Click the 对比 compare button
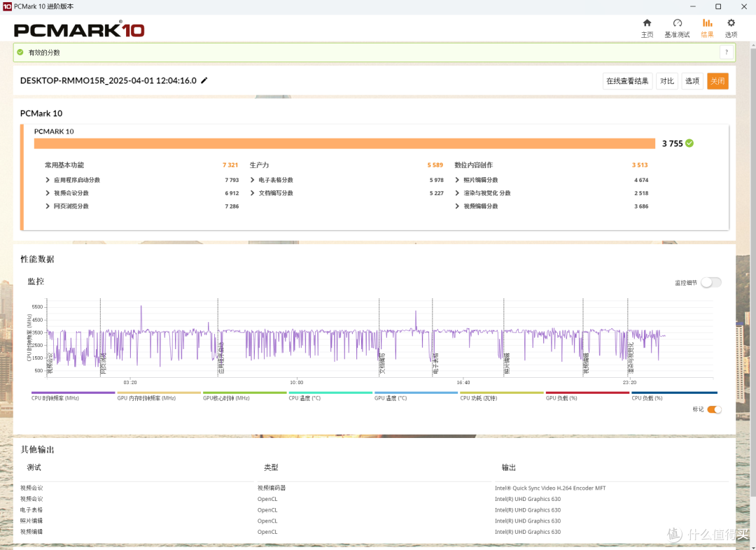This screenshot has width=756, height=550. tap(667, 81)
